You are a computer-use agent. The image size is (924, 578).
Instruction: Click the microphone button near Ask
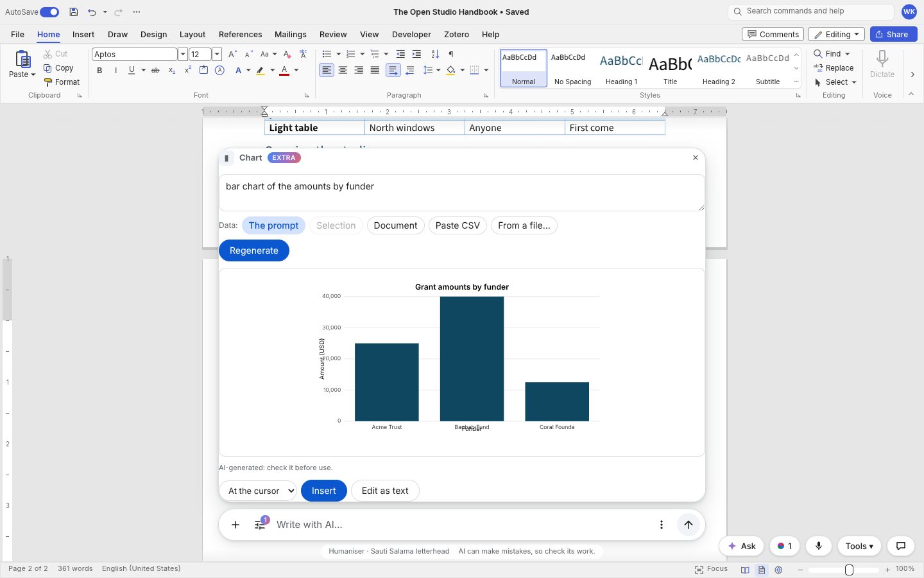pyautogui.click(x=819, y=546)
